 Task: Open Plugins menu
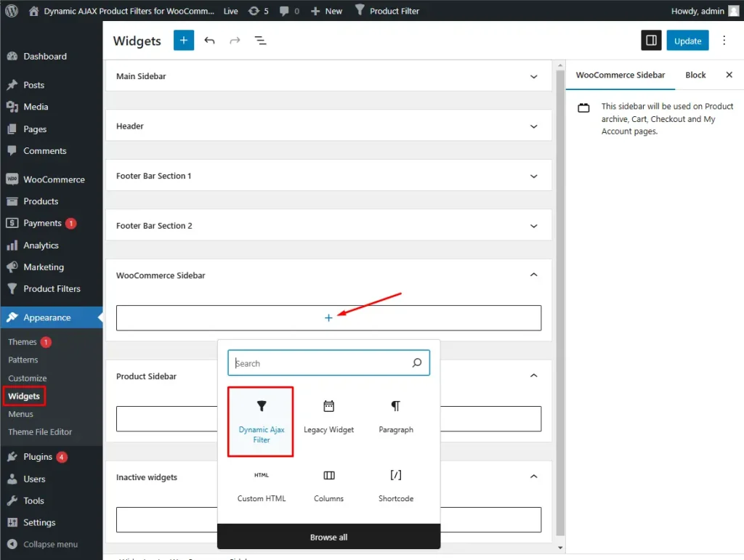click(52, 457)
